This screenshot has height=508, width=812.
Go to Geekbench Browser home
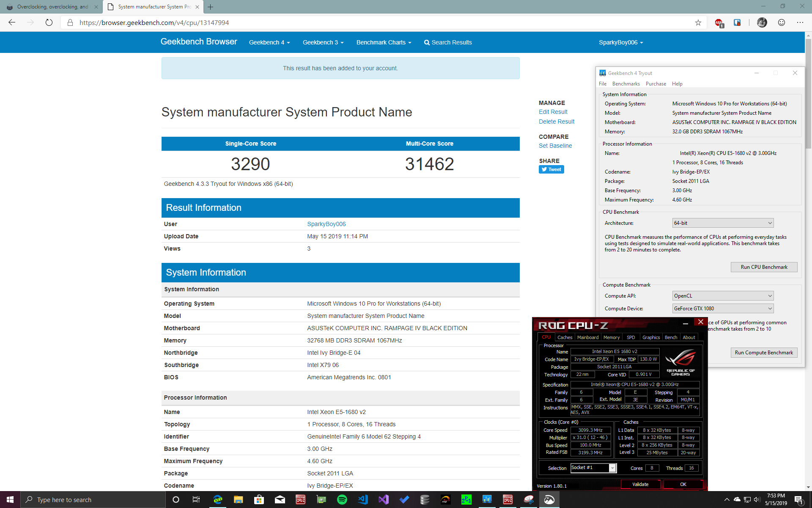[199, 41]
